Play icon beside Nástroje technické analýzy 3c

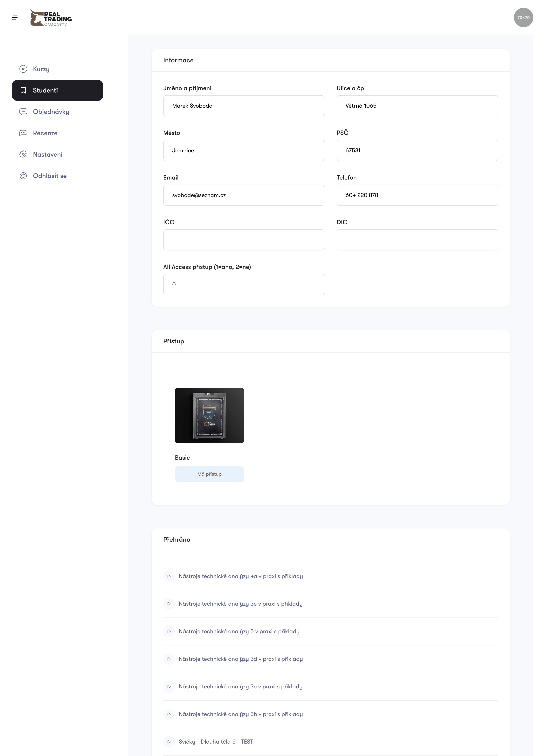(169, 687)
